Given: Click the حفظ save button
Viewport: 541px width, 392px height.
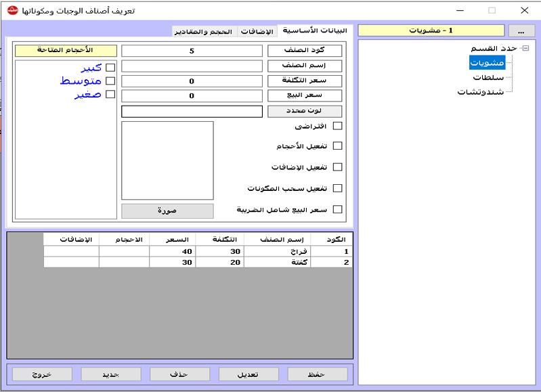Looking at the screenshot, I should (x=318, y=374).
